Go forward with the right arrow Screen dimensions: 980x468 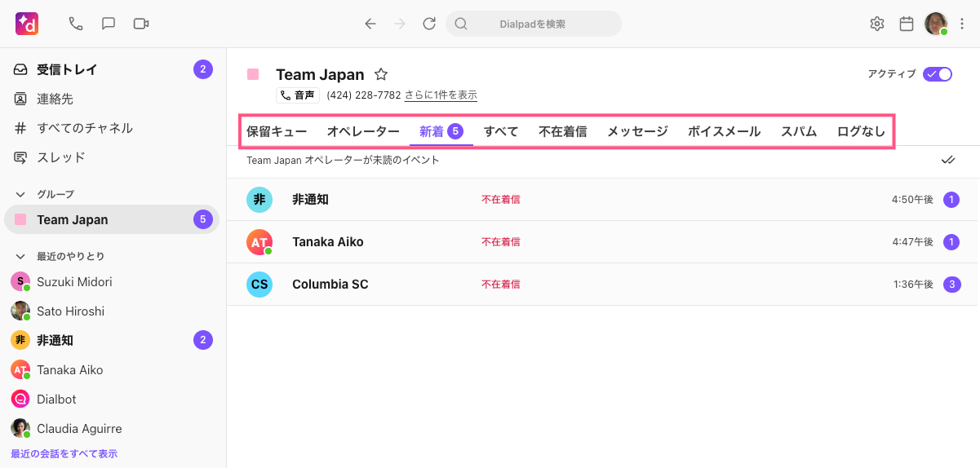tap(400, 24)
